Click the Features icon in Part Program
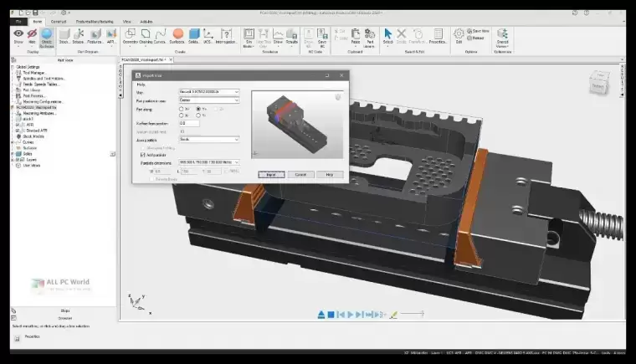Screen dimensions: 636x364 [95, 33]
